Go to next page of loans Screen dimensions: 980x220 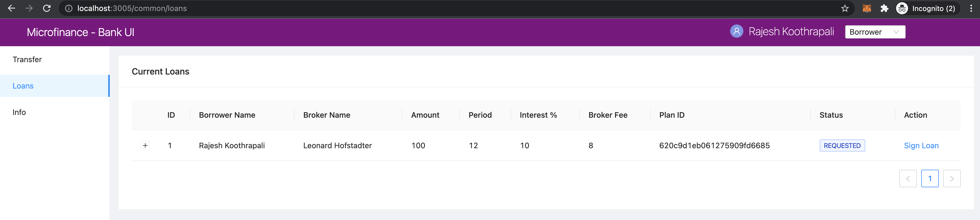pyautogui.click(x=952, y=178)
